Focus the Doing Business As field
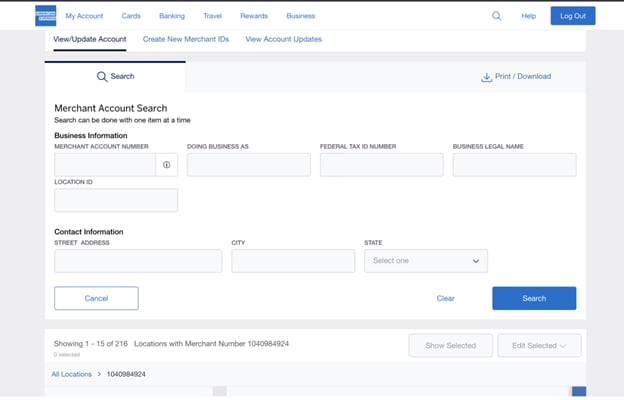The width and height of the screenshot is (624, 400). (249, 165)
